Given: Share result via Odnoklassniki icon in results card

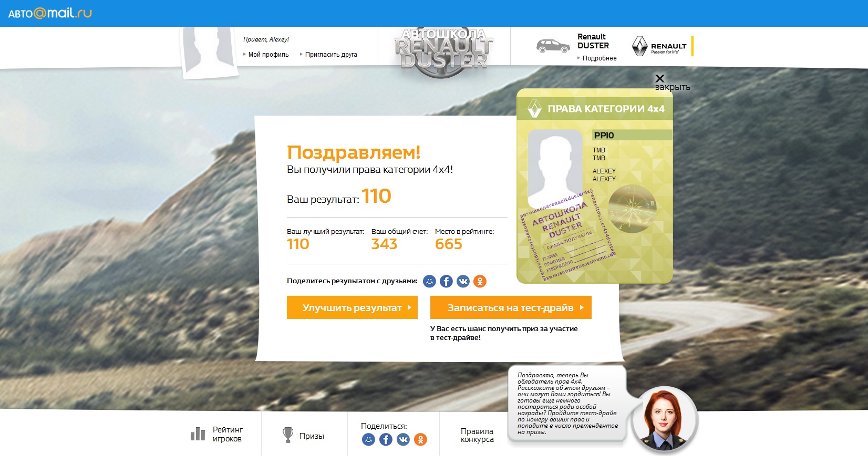Looking at the screenshot, I should coord(480,282).
